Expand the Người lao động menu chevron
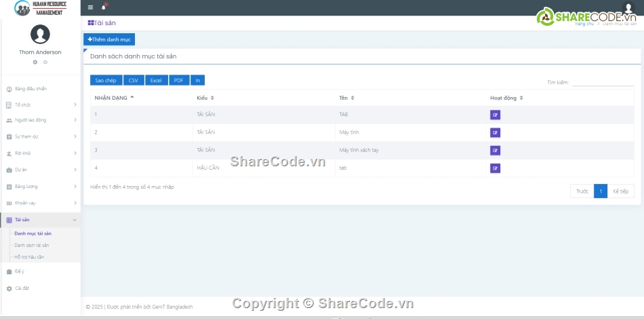The height and width of the screenshot is (319, 644). 75,120
